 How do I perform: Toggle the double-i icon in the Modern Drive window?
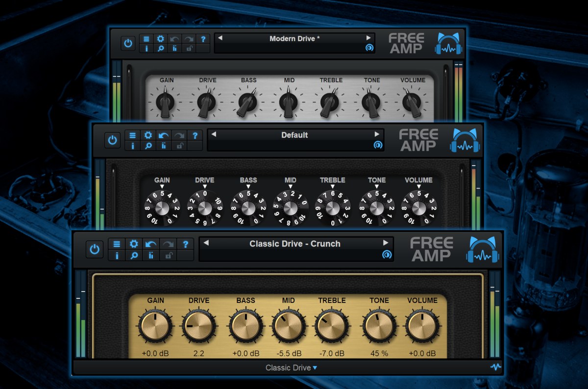(174, 48)
